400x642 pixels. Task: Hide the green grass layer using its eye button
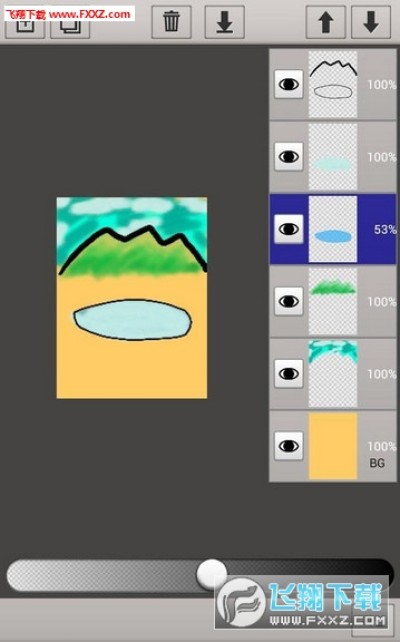pos(289,301)
